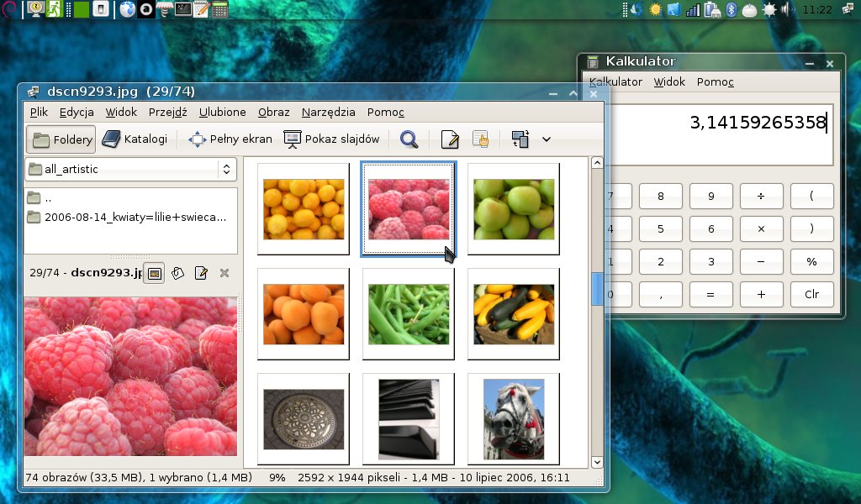Toggle the Foldery view button
Screen dimensions: 861x504
61,139
